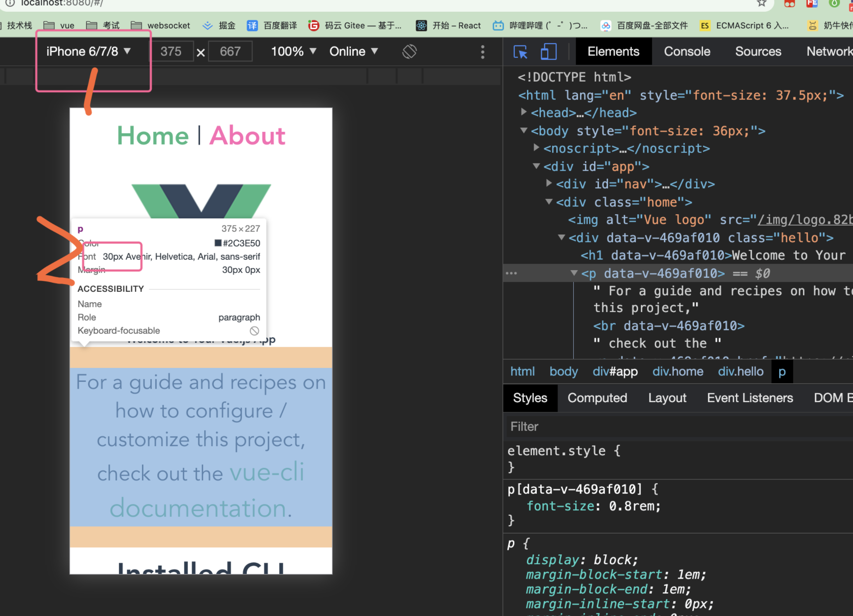The width and height of the screenshot is (853, 616).
Task: Click the display: block declaration
Action: click(x=582, y=560)
